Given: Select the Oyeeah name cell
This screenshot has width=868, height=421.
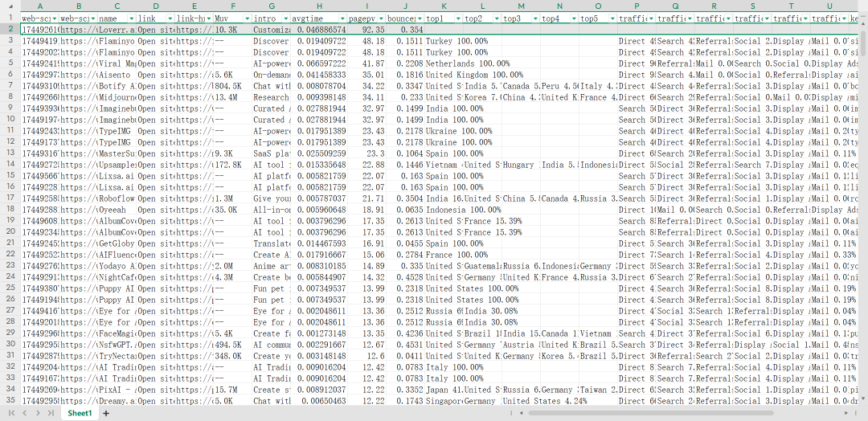Looking at the screenshot, I should 117,210.
